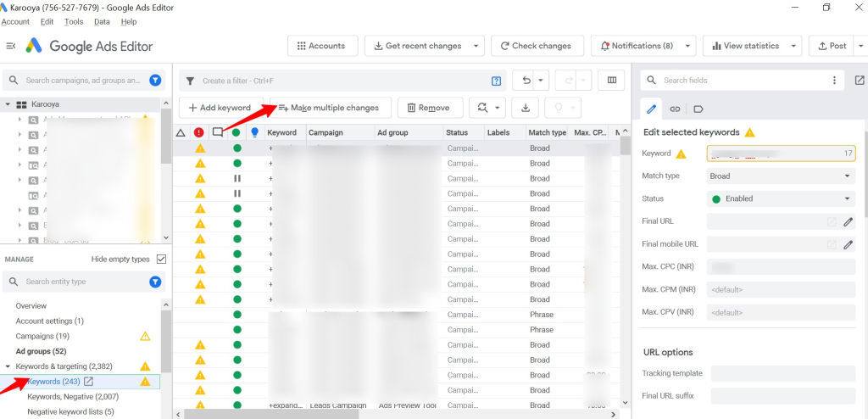Select Ad groups (52)
Image resolution: width=868 pixels, height=419 pixels.
[41, 351]
